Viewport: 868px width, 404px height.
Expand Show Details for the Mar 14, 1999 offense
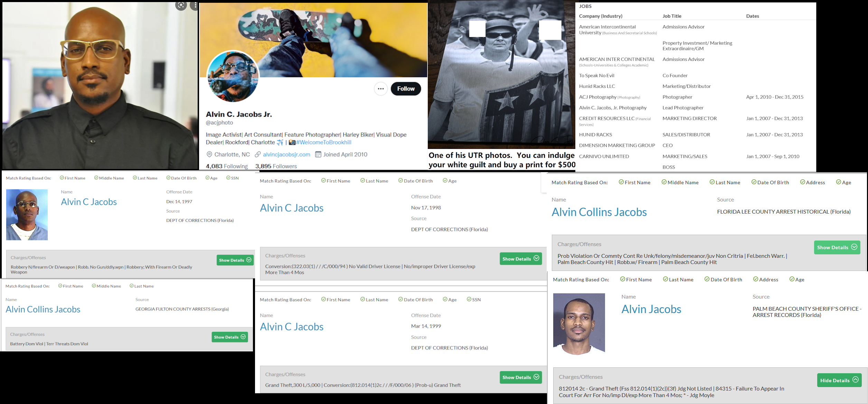pyautogui.click(x=520, y=377)
